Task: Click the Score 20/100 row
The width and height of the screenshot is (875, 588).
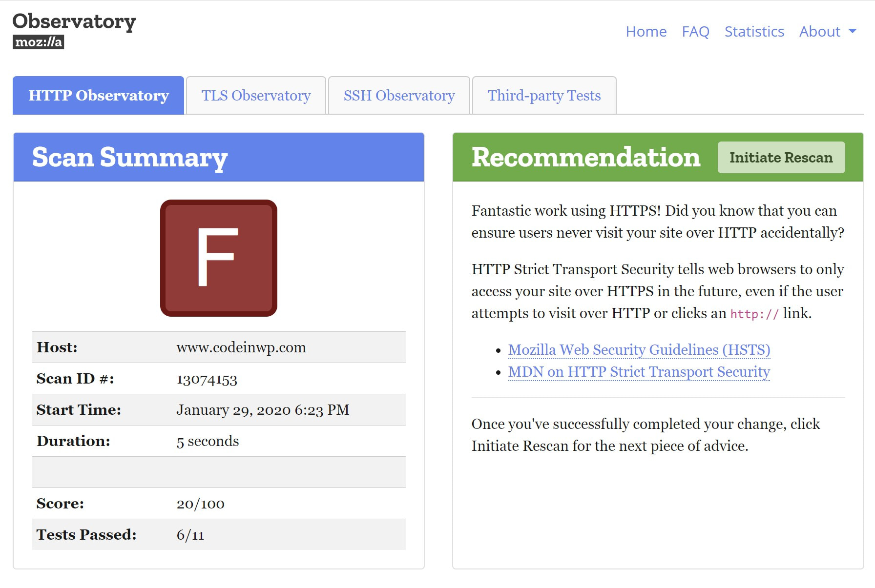Action: [200, 504]
